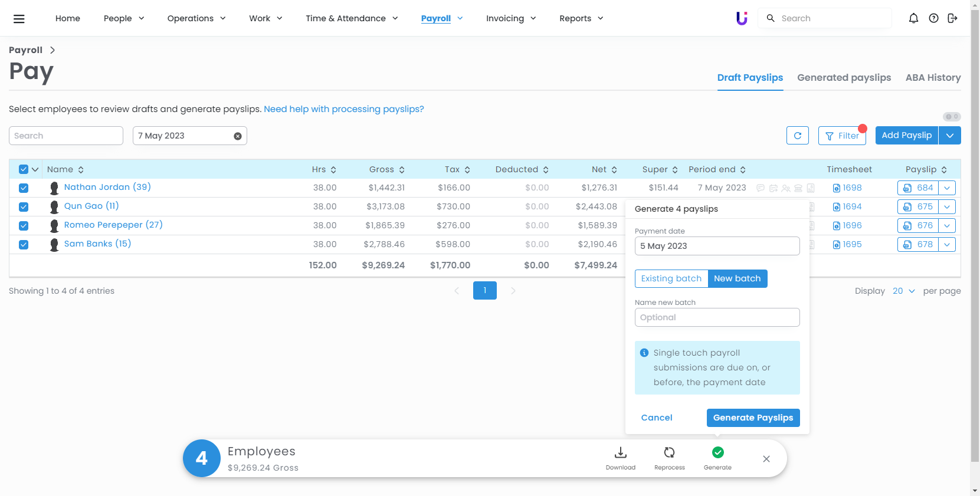Uncheck the Nathan Jordan row checkbox

(x=24, y=188)
